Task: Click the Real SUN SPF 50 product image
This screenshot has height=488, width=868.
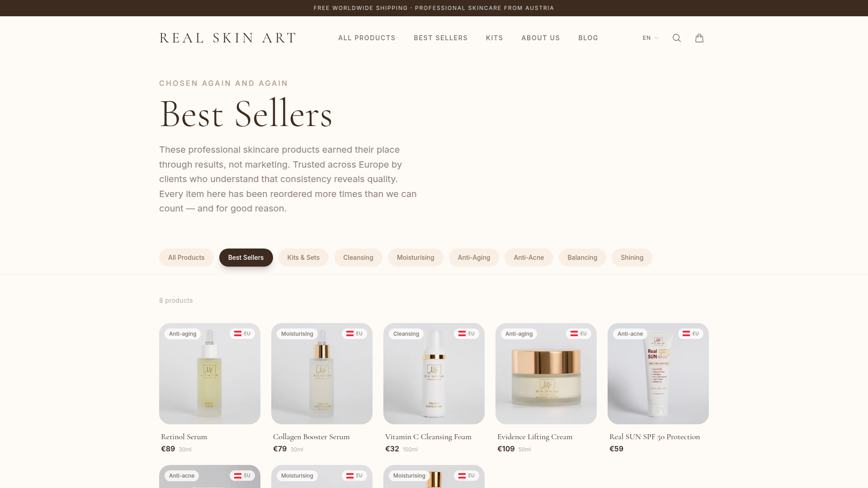Action: (658, 374)
